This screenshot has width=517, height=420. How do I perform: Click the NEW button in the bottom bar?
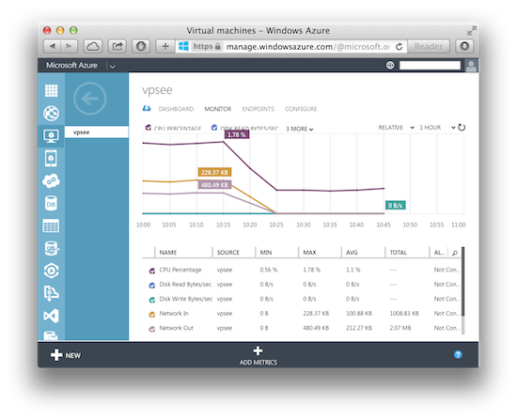pyautogui.click(x=66, y=355)
